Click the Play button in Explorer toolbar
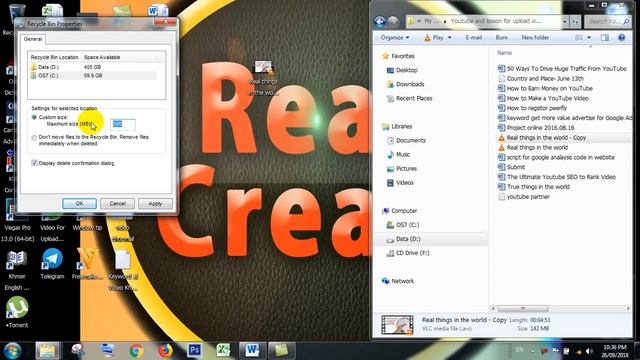Screen dimensions: 640x360 click(434, 38)
